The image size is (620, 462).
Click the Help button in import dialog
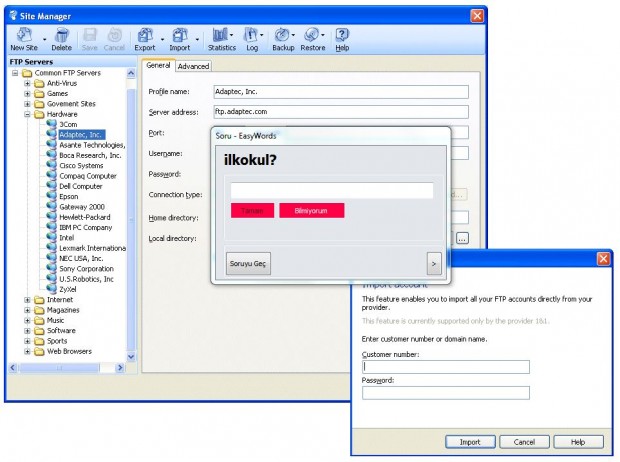tap(578, 442)
